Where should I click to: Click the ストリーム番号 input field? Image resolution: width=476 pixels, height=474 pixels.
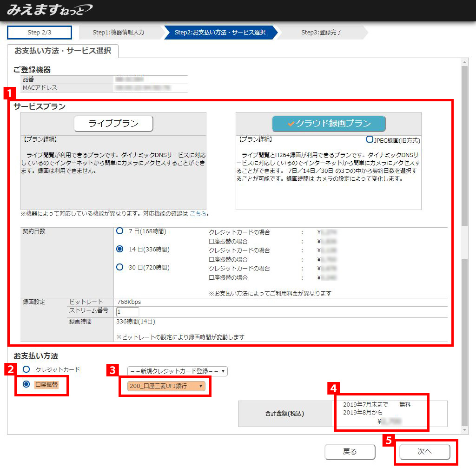pos(127,312)
